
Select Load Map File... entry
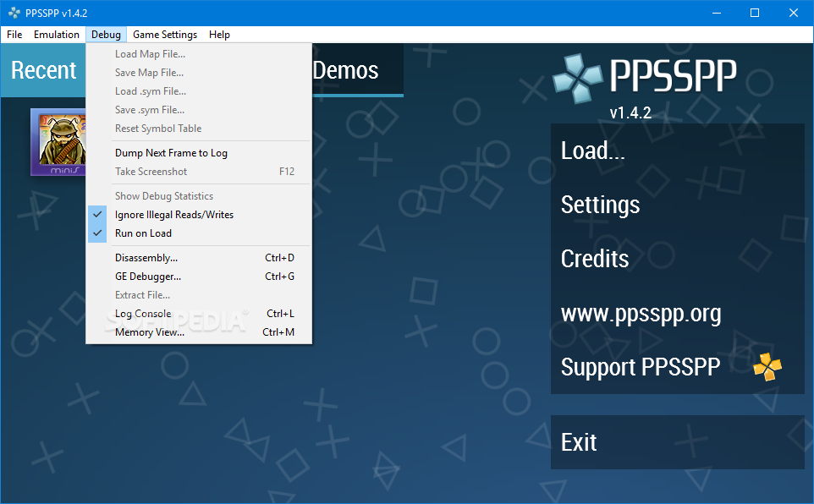pos(199,54)
